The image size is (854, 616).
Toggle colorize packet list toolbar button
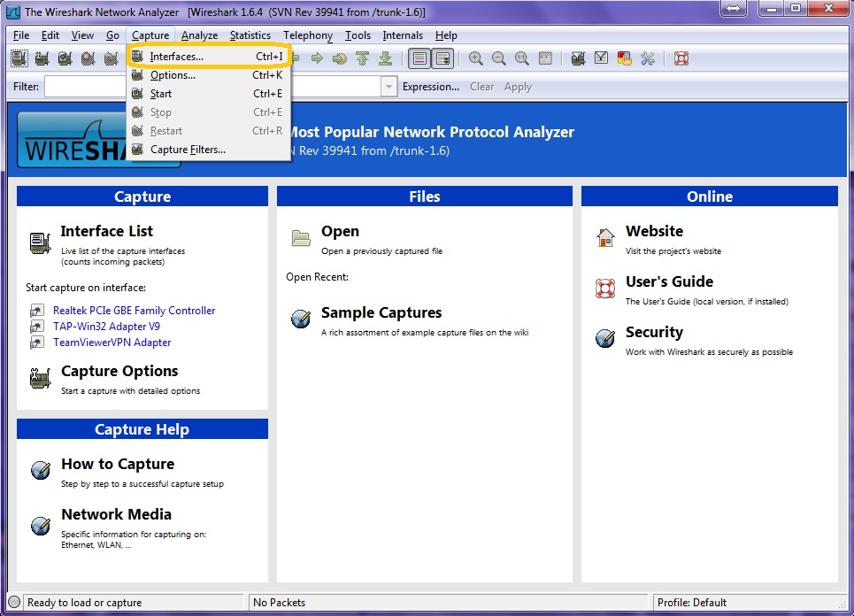click(x=419, y=59)
